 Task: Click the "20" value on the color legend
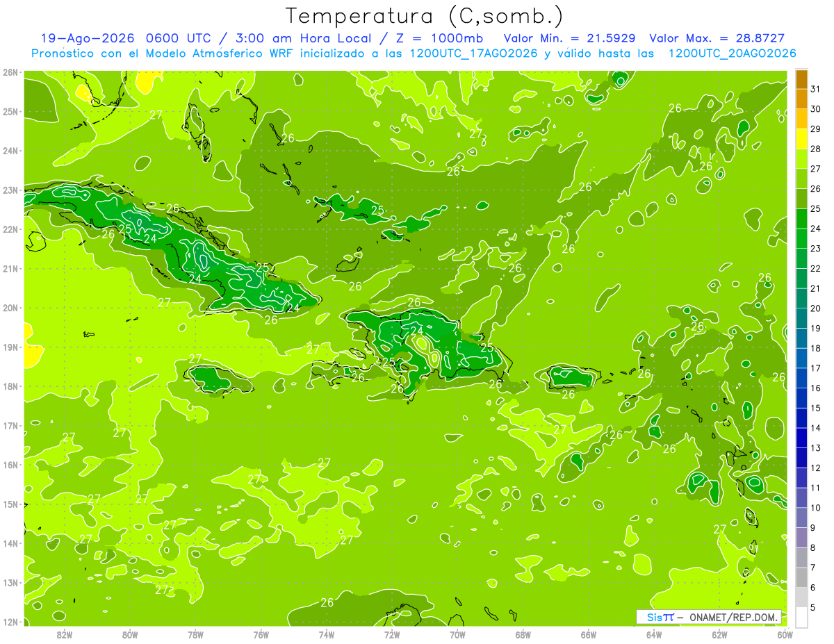pyautogui.click(x=815, y=308)
